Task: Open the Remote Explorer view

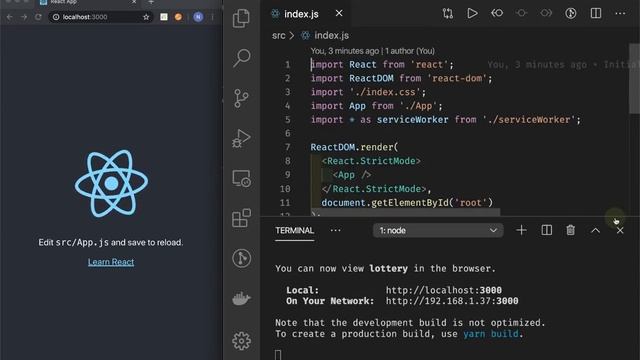Action: (241, 178)
